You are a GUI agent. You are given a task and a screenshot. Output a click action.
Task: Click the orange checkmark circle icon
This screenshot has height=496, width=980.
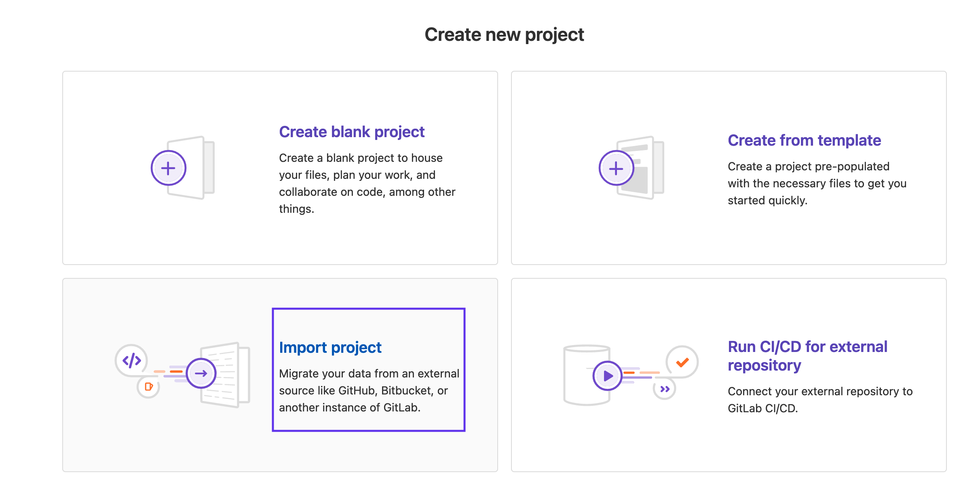[x=682, y=362]
